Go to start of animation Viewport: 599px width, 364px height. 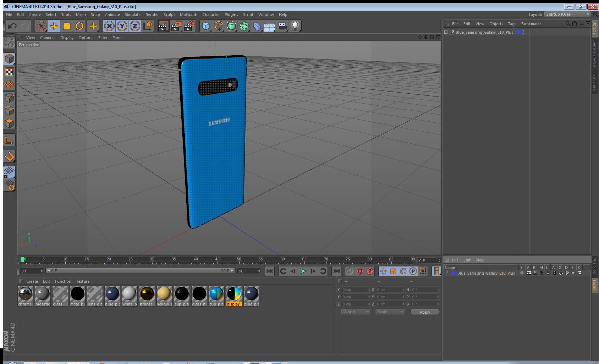[x=270, y=271]
